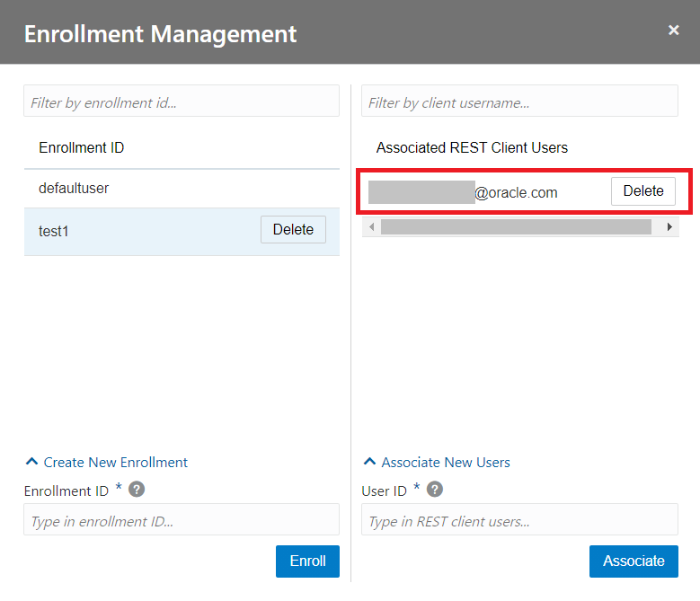Viewport: 700px width, 601px height.
Task: Open help icon beside Enrollment ID label
Action: click(137, 490)
